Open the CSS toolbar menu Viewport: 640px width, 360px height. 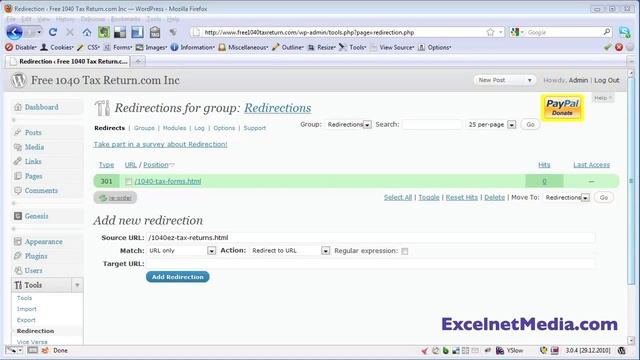(88, 47)
